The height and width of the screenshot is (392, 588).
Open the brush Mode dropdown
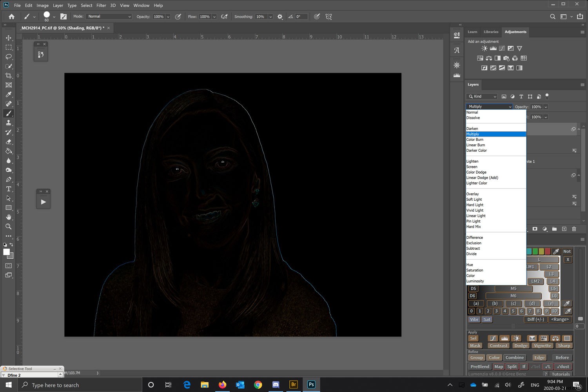(x=109, y=16)
